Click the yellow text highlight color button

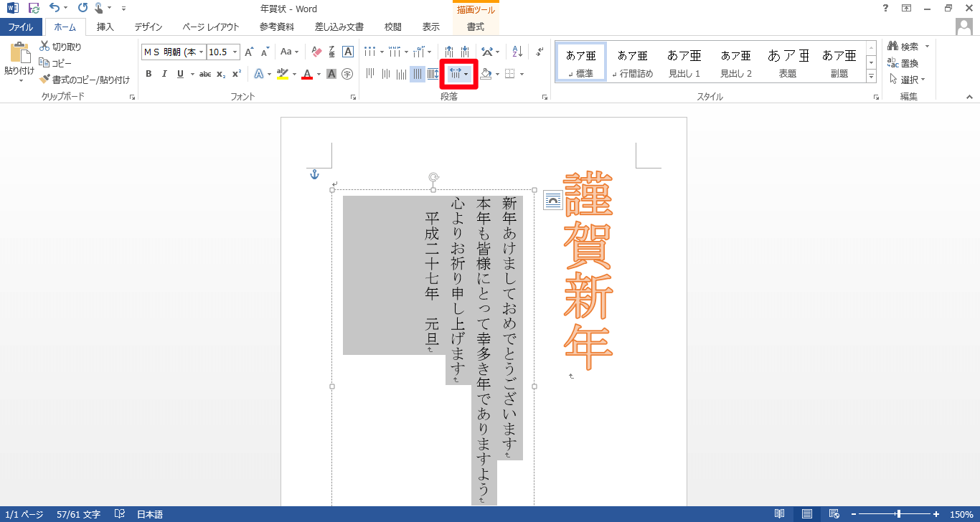282,74
